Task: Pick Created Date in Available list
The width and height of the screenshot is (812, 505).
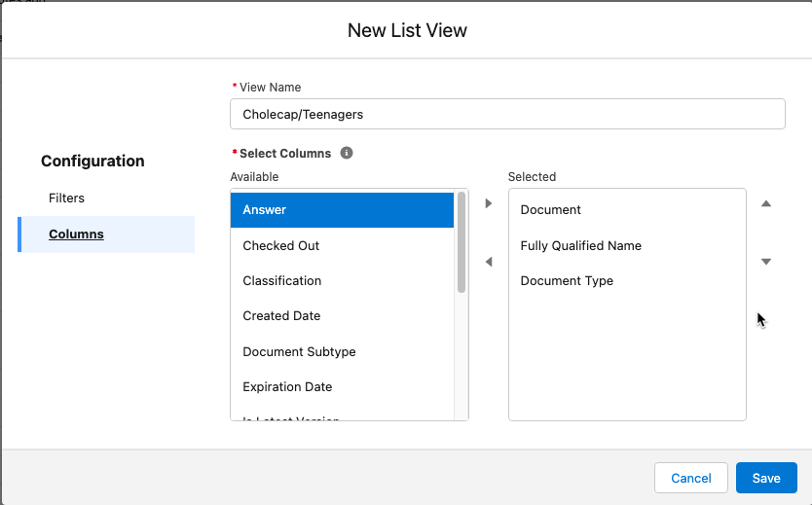Action: (342, 315)
